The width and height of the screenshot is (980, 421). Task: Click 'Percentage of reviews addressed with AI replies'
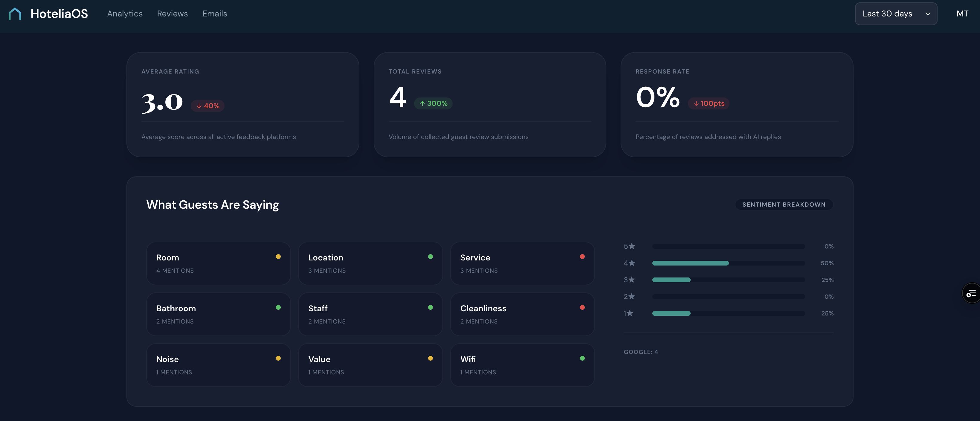[708, 137]
